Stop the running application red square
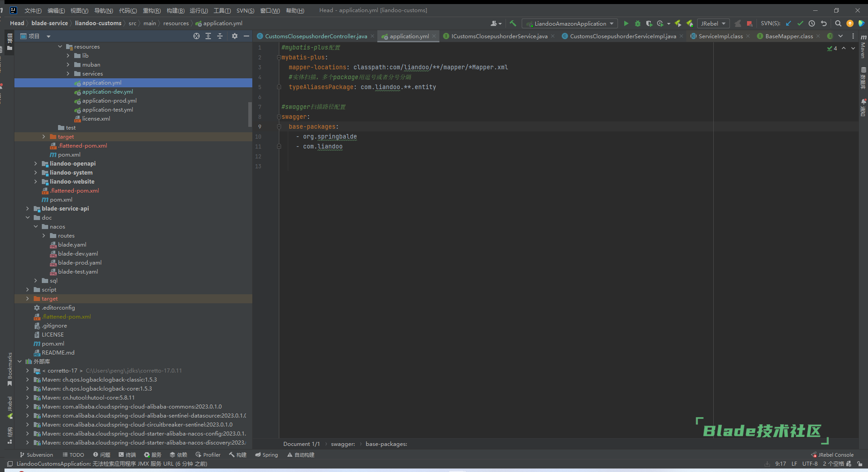Viewport: 868px width, 472px height. coord(749,23)
